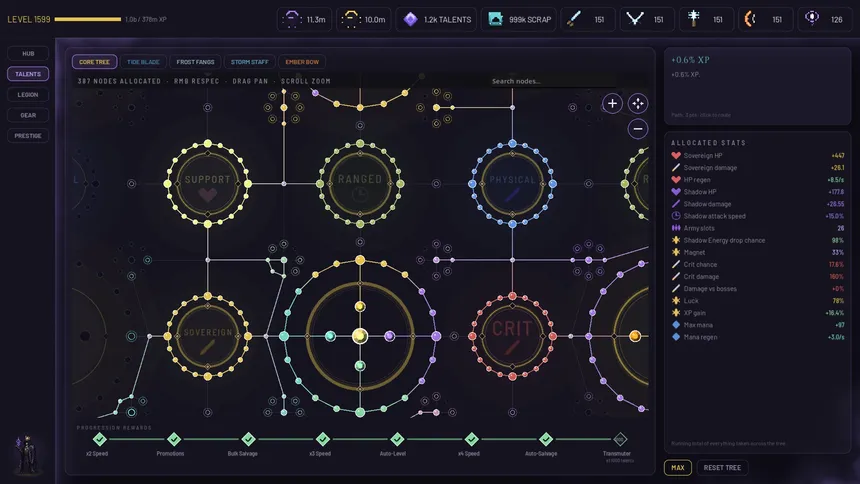
Task: Switch to the FROST FANGS tab
Action: pyautogui.click(x=195, y=62)
